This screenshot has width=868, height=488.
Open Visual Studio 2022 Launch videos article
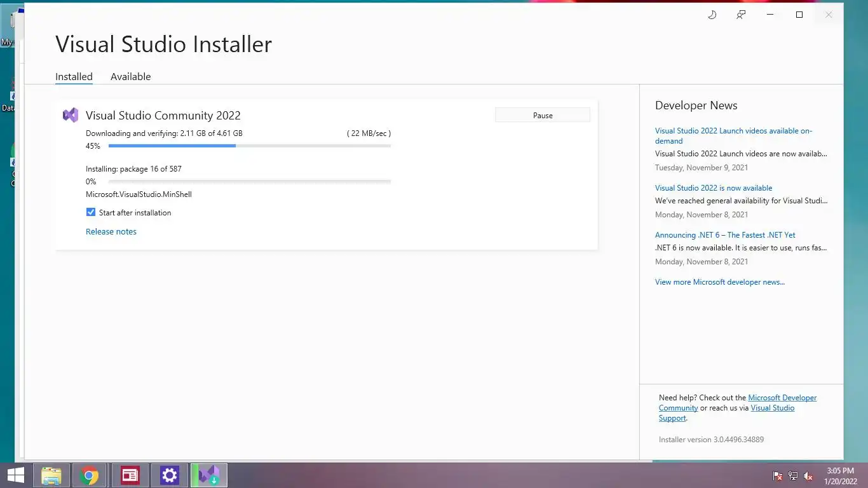[733, 136]
